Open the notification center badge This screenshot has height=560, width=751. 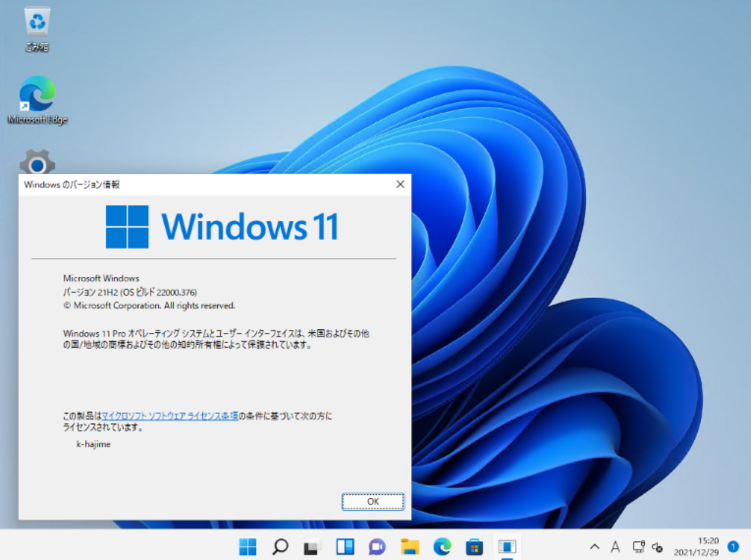point(733,546)
